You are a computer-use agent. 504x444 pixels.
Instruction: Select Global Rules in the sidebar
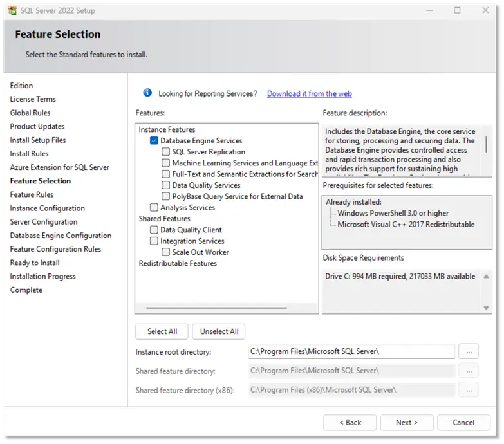pos(30,113)
